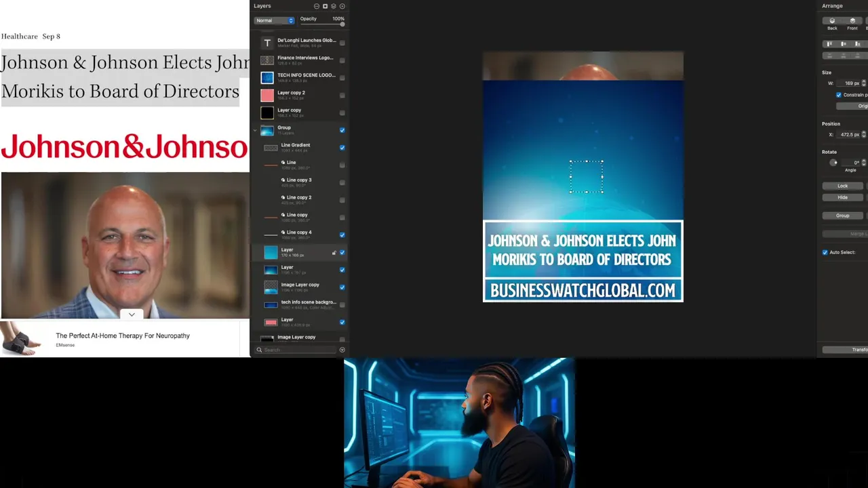Image resolution: width=868 pixels, height=488 pixels.
Task: Click the Group button in the Arrange panel
Action: pyautogui.click(x=842, y=216)
